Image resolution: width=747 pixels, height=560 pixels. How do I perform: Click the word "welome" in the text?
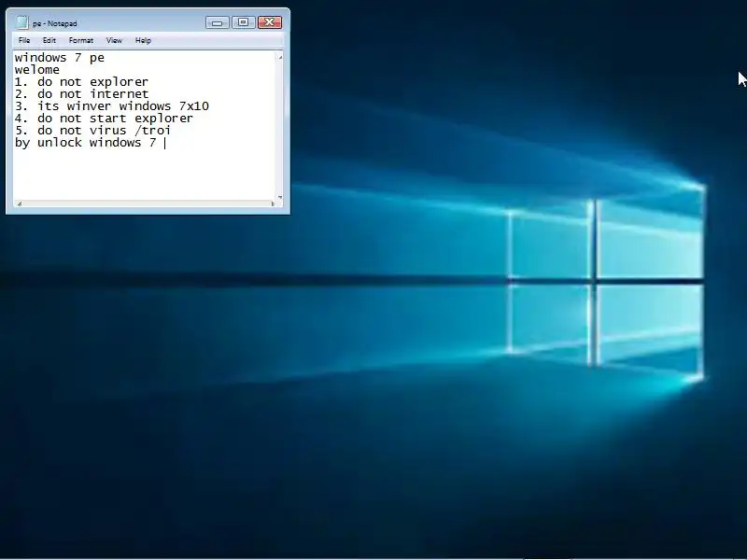pos(37,70)
